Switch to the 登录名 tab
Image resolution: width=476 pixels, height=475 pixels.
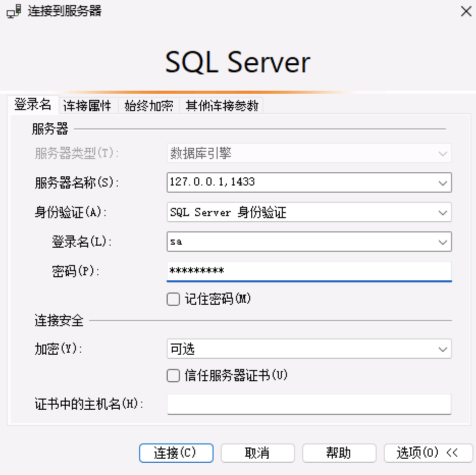pos(33,104)
